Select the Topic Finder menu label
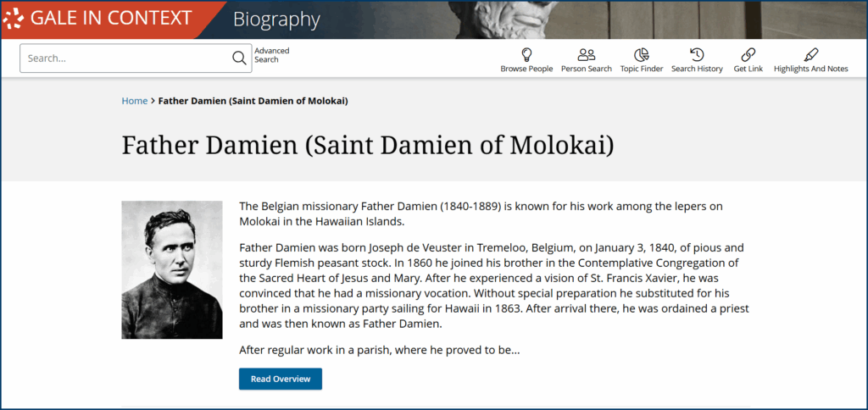The width and height of the screenshot is (868, 410). click(x=642, y=69)
